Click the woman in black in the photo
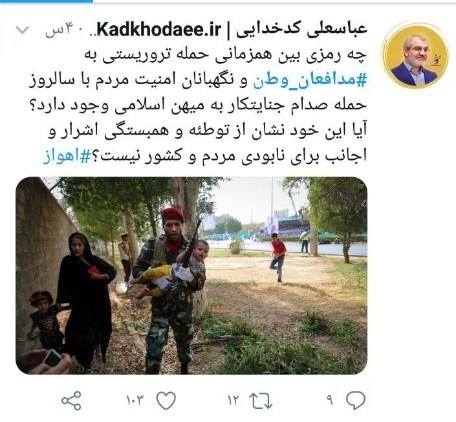 (x=86, y=300)
